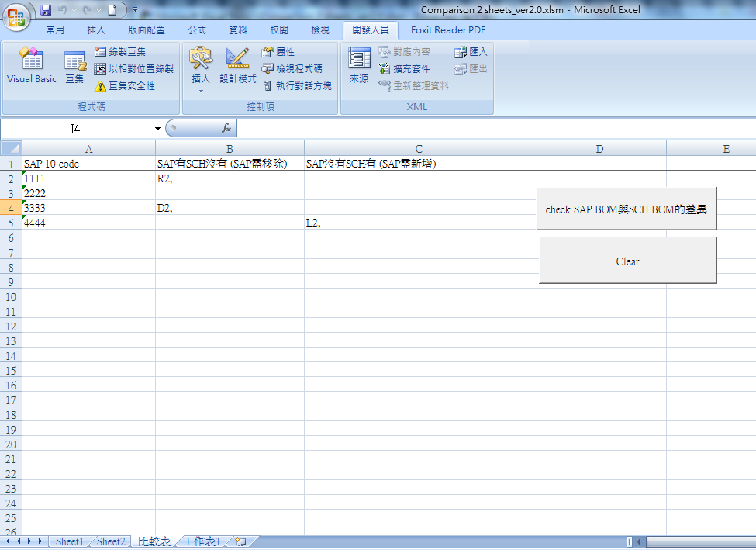Click the check SAP BOM與SCH BOM的差異 button
Screen dimensions: 756x550
(x=627, y=207)
